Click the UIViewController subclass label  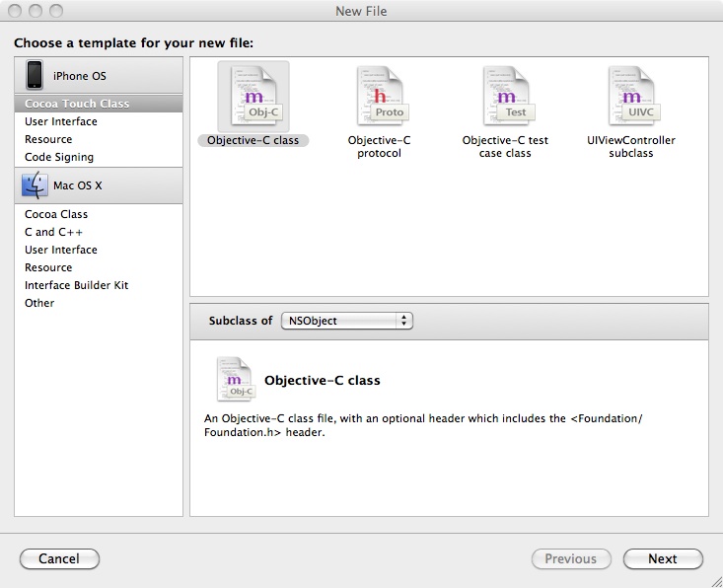coord(631,147)
